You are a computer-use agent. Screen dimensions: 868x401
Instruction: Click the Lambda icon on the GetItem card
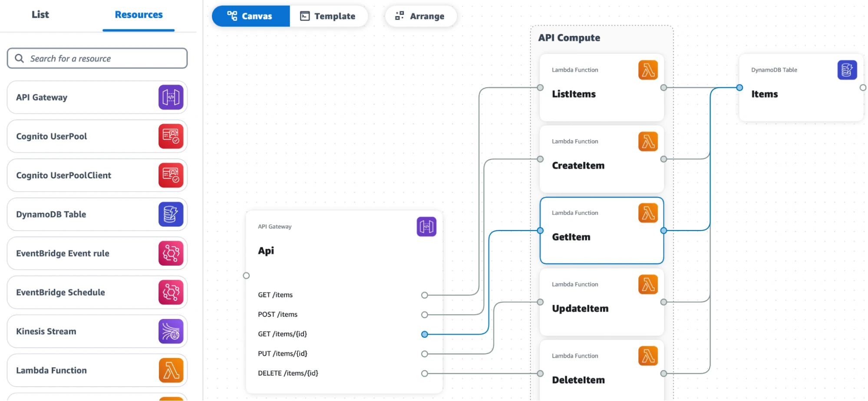pyautogui.click(x=648, y=213)
